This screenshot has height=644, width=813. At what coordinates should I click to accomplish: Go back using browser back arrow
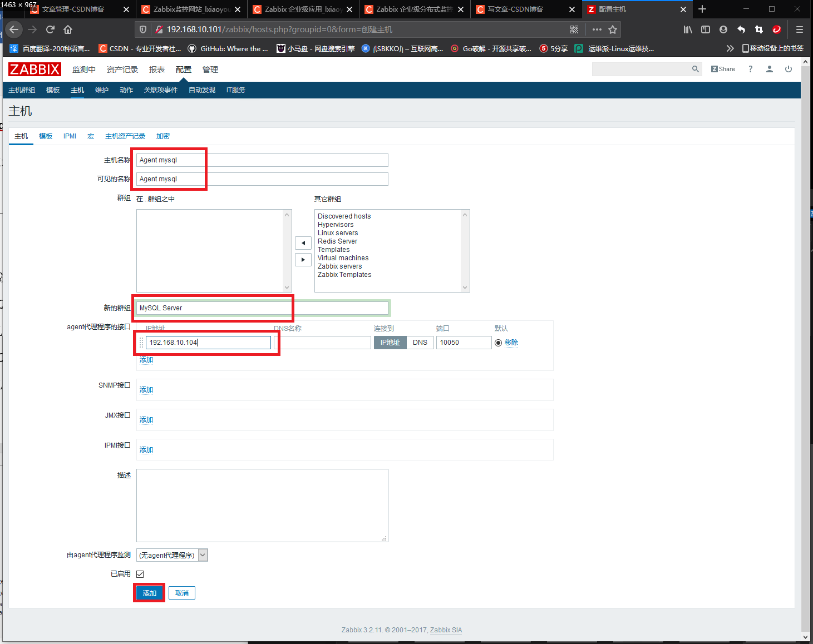click(14, 29)
